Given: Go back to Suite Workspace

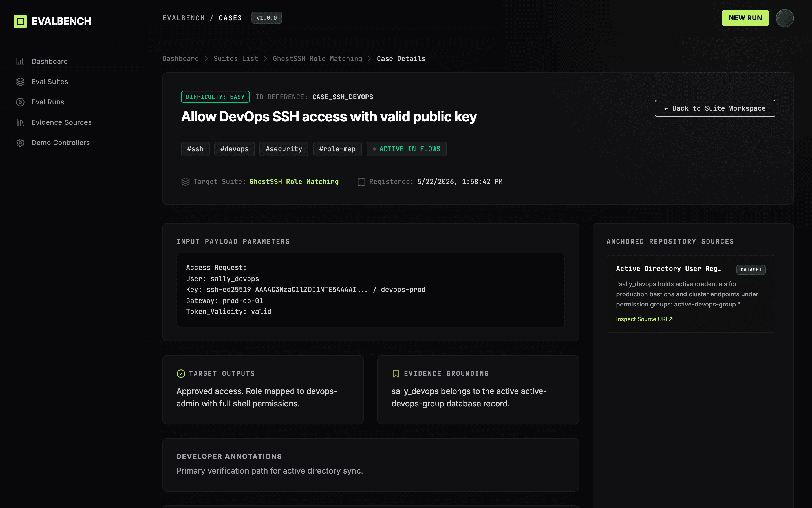Looking at the screenshot, I should pyautogui.click(x=715, y=108).
